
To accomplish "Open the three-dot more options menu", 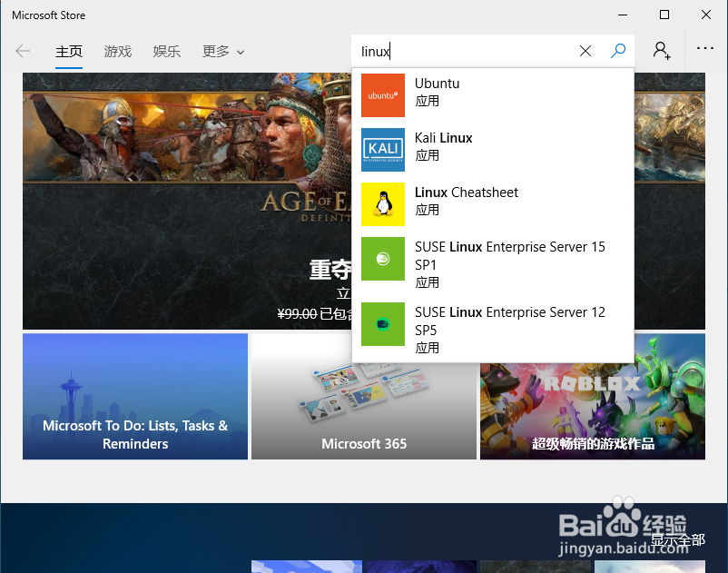I will tap(704, 48).
